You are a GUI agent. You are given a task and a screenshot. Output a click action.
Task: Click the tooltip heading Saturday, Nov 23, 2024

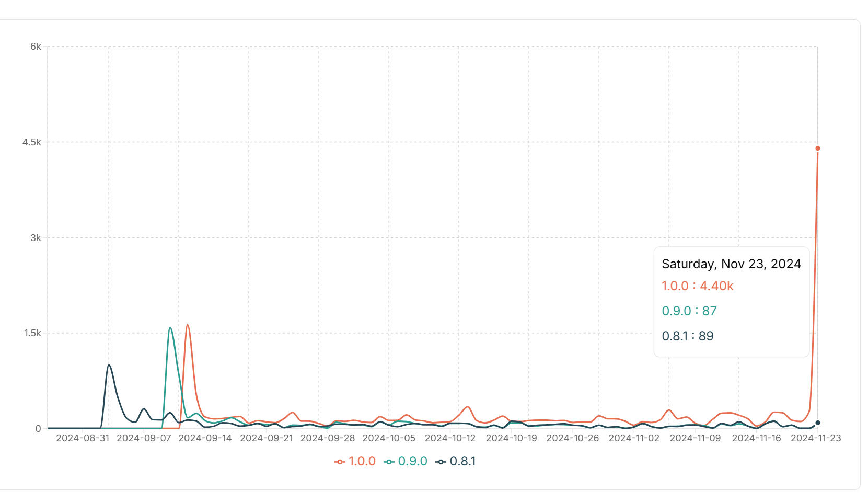point(731,264)
